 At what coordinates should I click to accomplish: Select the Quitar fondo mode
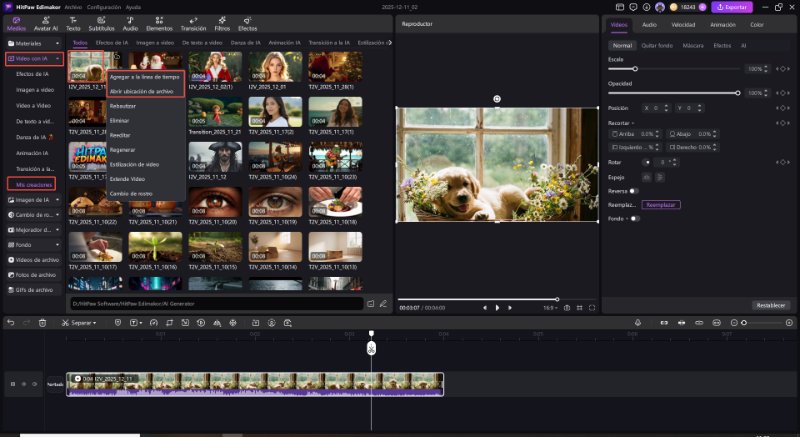pos(657,45)
